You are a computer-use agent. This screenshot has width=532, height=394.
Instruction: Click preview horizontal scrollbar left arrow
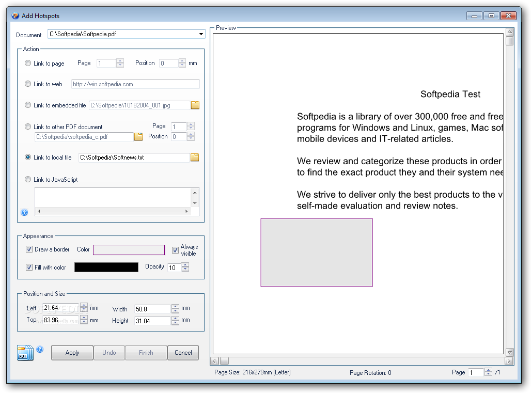pyautogui.click(x=214, y=361)
